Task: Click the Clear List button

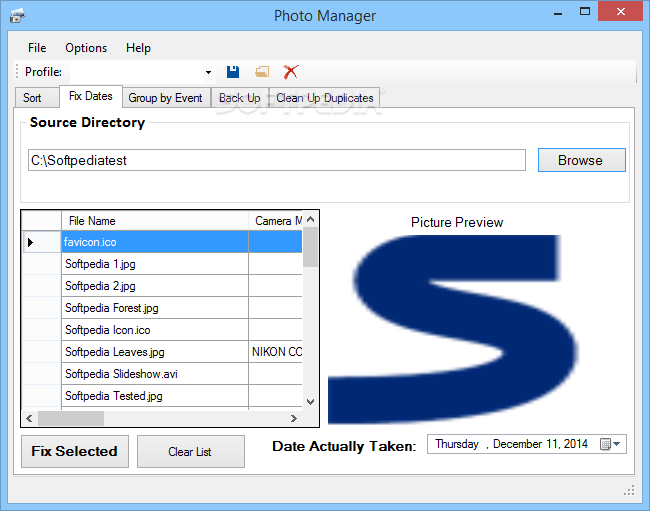Action: pyautogui.click(x=191, y=451)
